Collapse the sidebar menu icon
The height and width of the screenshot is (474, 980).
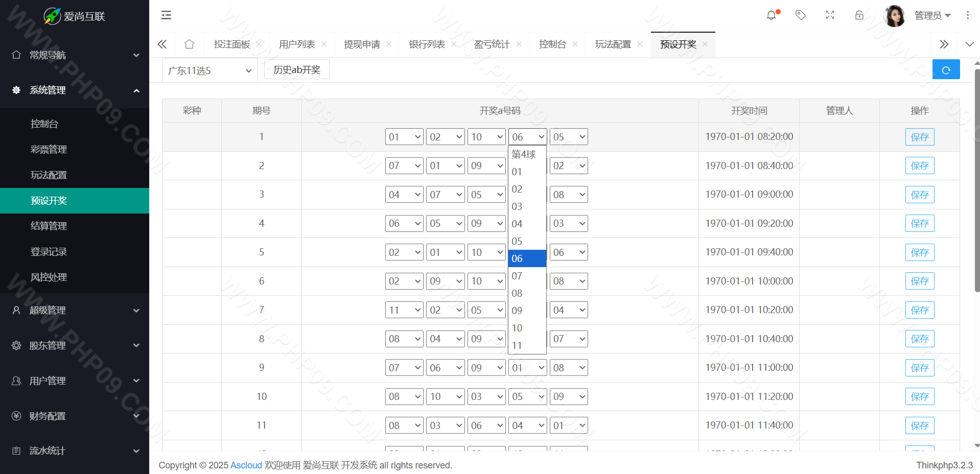tap(166, 15)
